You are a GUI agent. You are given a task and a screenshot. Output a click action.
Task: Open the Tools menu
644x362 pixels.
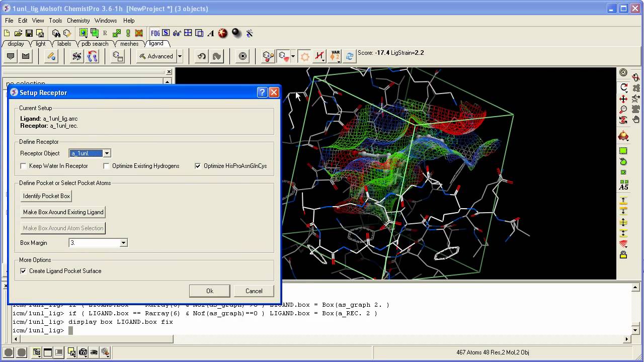pos(55,21)
